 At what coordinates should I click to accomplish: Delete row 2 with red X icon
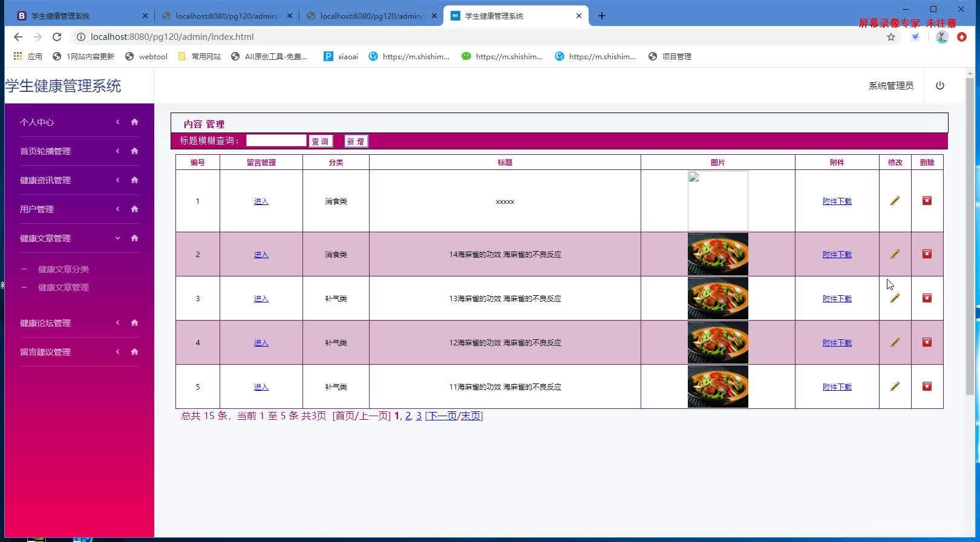(927, 253)
